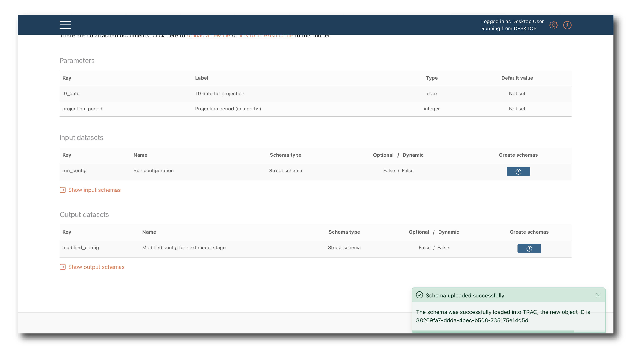Open settings via the gear icon
This screenshot has width=636, height=364.
[x=553, y=25]
